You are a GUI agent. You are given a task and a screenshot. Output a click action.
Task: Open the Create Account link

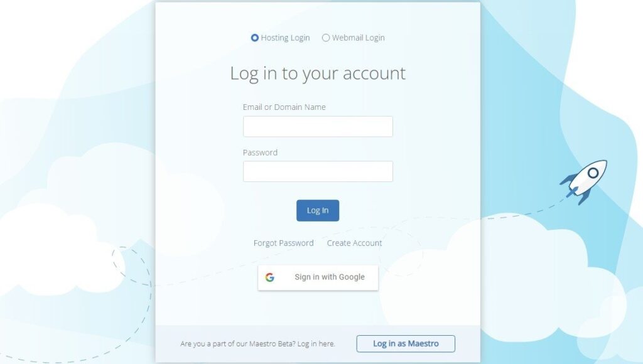click(354, 243)
